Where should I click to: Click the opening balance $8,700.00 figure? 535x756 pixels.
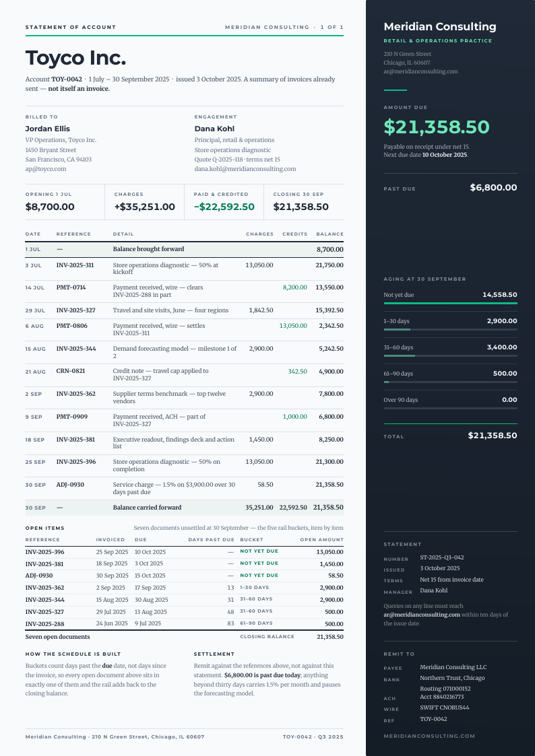point(50,207)
